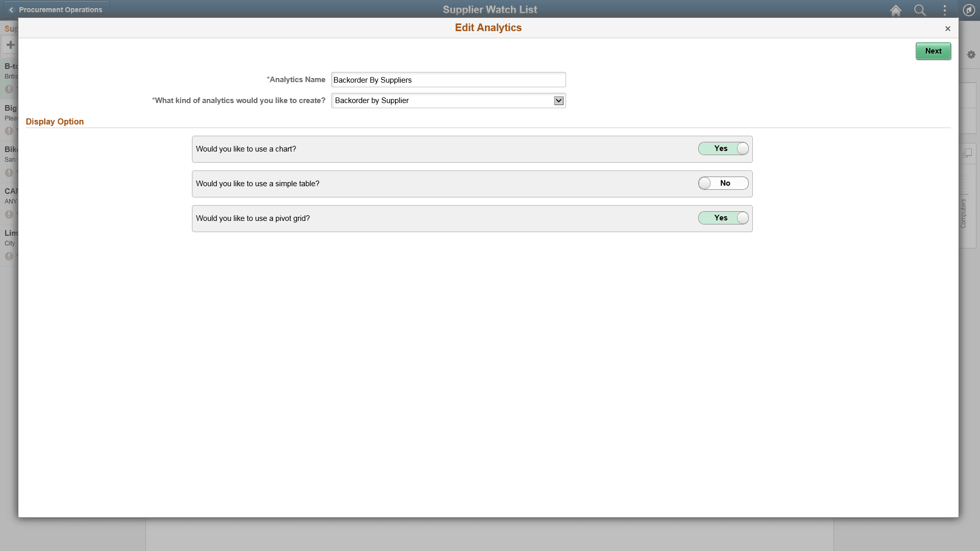Click the alert icon under the B-to supplier
980x551 pixels.
(9, 89)
